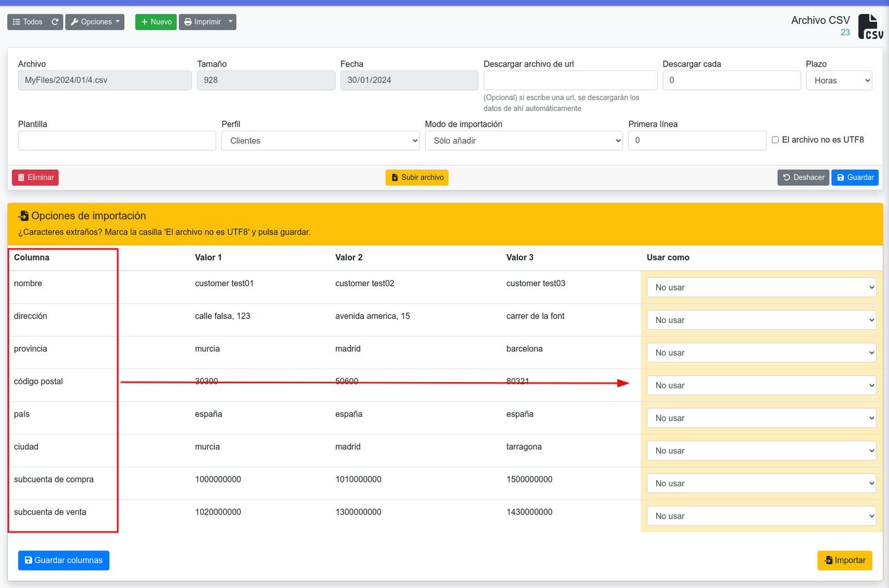Click the '1020000000' cell
The image size is (889, 588).
[x=218, y=512]
